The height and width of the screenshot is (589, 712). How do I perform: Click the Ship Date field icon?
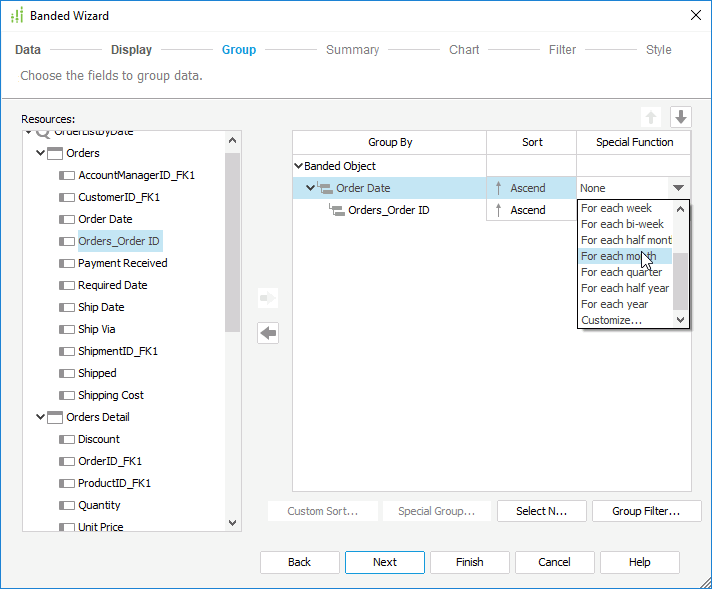click(x=67, y=307)
